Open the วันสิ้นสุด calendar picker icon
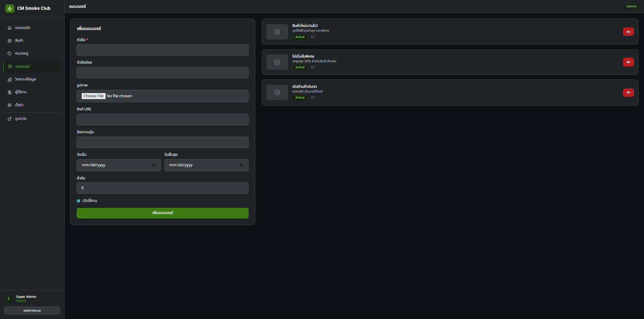This screenshot has height=319, width=644. click(241, 165)
